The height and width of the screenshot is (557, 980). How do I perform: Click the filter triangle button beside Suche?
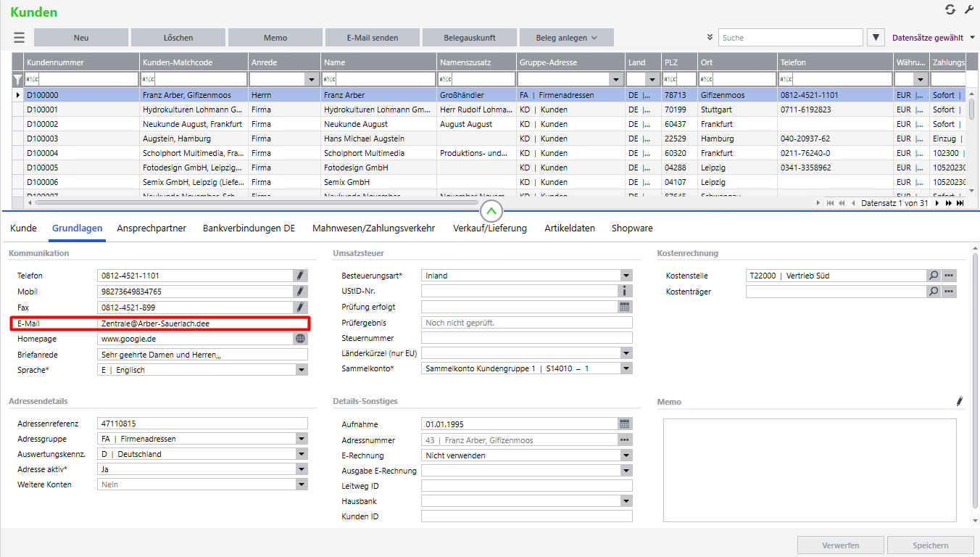876,38
